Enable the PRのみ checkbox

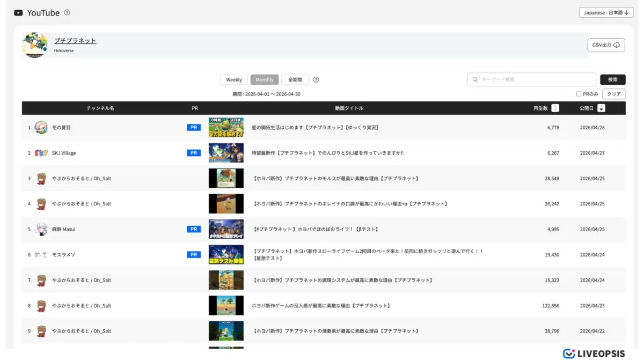[x=579, y=94]
